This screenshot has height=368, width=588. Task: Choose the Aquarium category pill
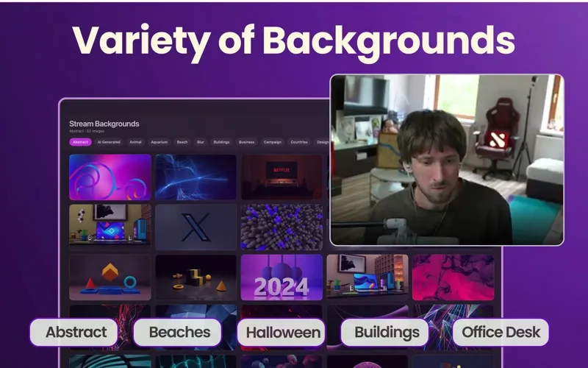(x=159, y=142)
